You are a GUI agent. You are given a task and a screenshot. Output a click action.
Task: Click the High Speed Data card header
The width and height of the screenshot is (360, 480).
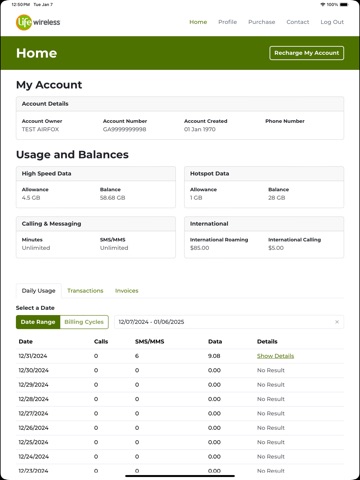click(x=96, y=174)
